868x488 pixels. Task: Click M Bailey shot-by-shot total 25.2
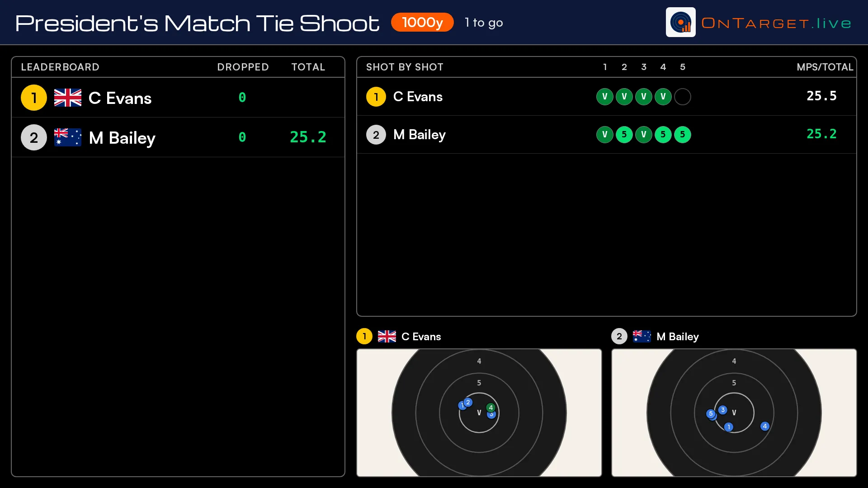(x=821, y=134)
